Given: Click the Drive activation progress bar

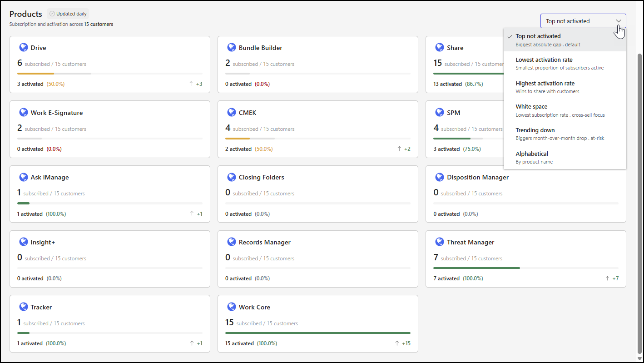Looking at the screenshot, I should point(110,73).
